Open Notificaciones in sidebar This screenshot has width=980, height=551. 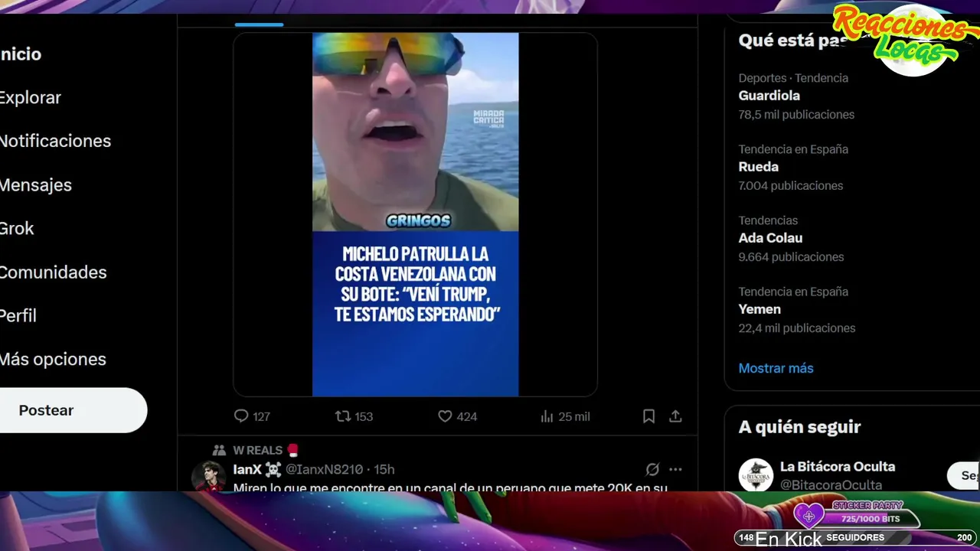click(x=55, y=141)
